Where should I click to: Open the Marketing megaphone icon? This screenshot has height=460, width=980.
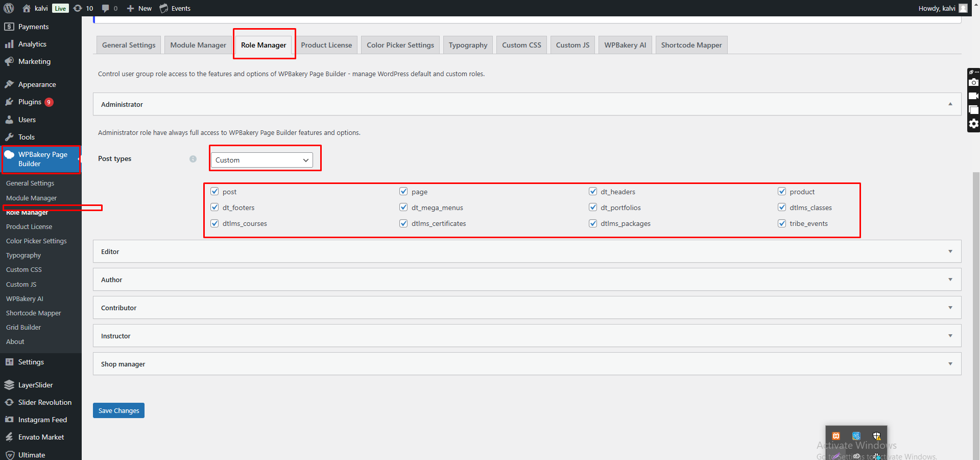pos(9,61)
